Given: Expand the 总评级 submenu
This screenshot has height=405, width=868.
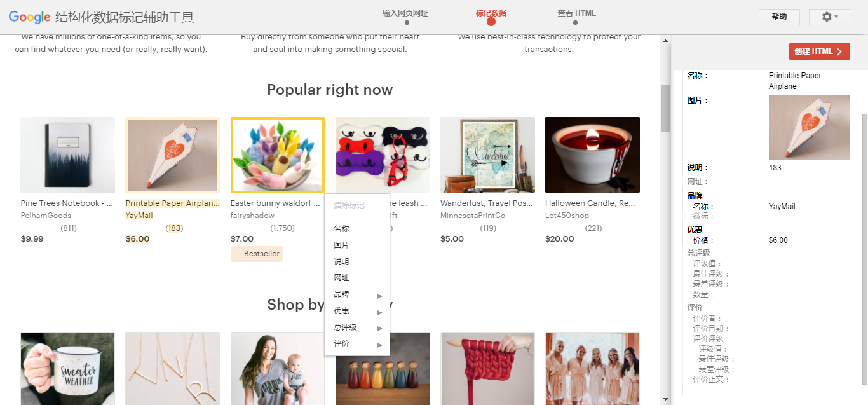Looking at the screenshot, I should pyautogui.click(x=357, y=327).
